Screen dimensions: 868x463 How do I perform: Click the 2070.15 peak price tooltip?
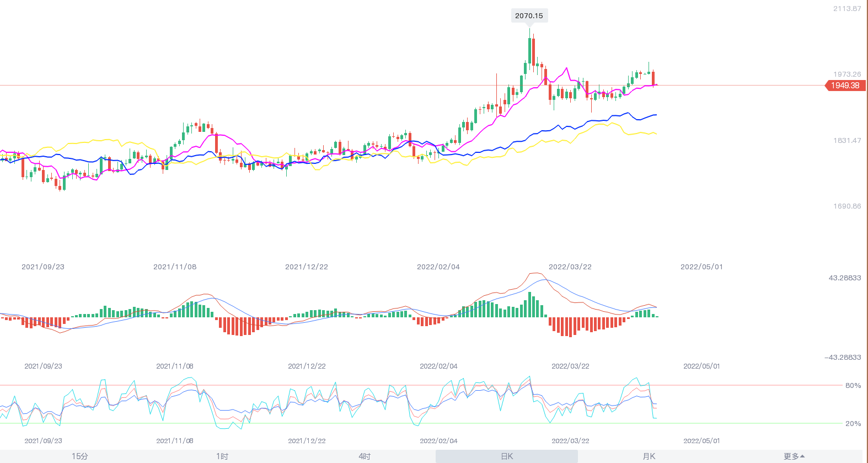coord(529,16)
